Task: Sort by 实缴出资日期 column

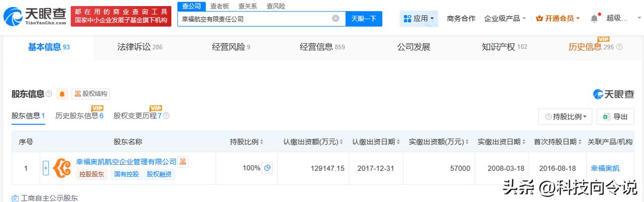Action: click(x=524, y=142)
